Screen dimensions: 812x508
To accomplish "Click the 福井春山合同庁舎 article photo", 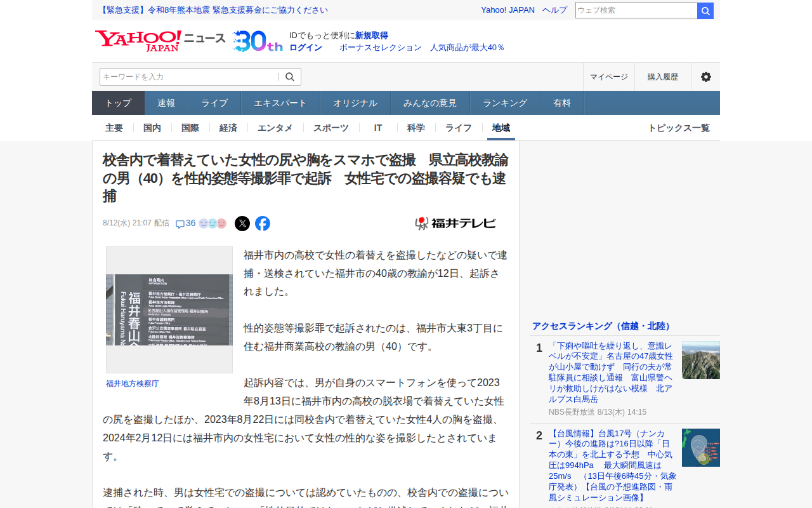I will click(169, 310).
